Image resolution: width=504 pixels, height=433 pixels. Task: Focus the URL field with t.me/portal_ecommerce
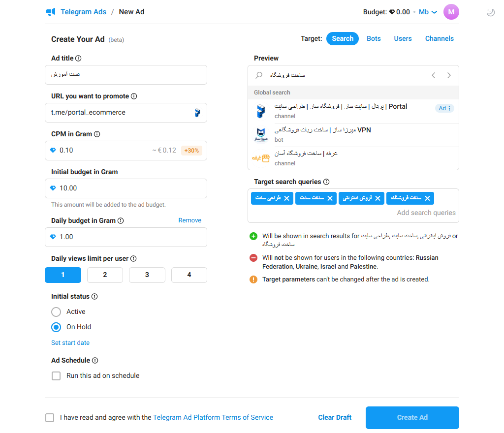pyautogui.click(x=126, y=113)
